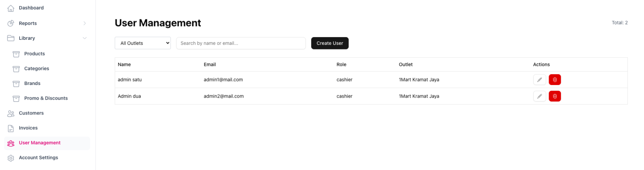Open the All Outlets dropdown
644x170 pixels.
(x=143, y=43)
